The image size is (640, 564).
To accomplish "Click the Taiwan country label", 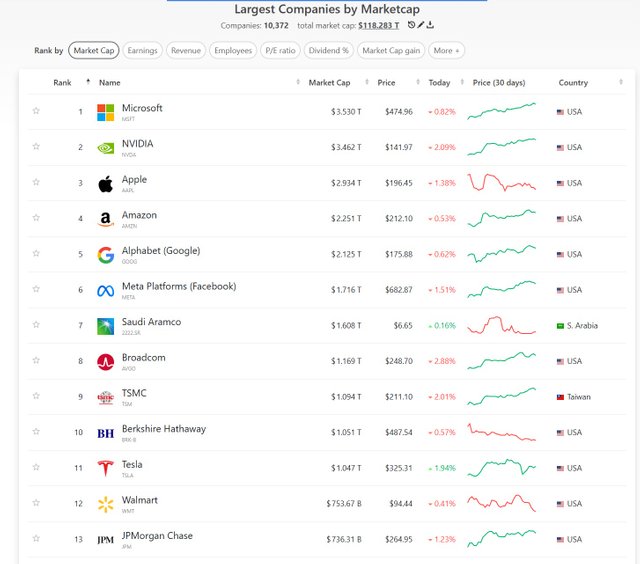I will pyautogui.click(x=579, y=397).
